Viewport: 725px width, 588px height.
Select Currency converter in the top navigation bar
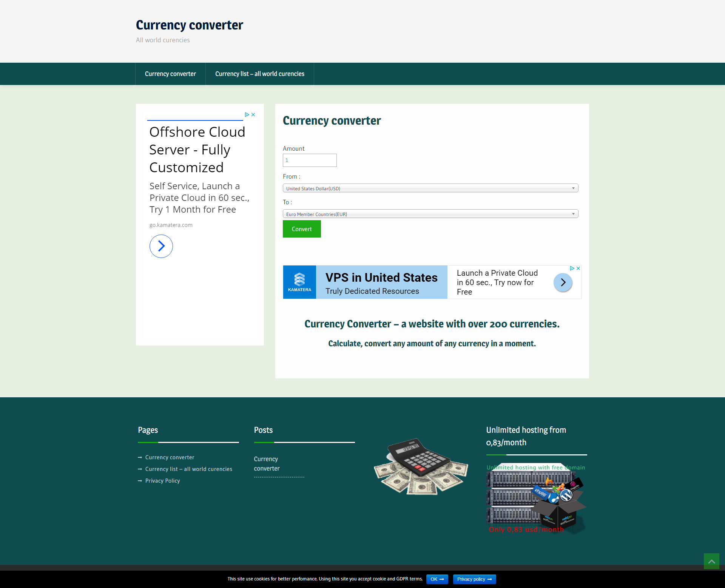(x=170, y=74)
